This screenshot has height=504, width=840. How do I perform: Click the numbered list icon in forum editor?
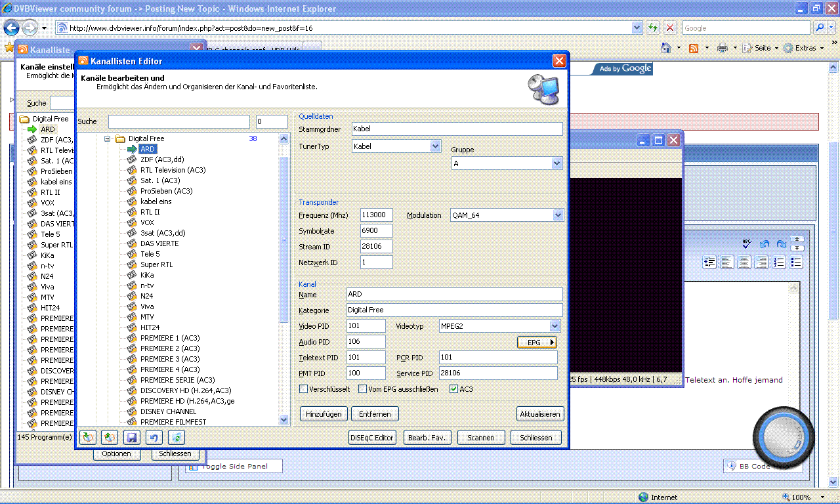[x=779, y=262]
